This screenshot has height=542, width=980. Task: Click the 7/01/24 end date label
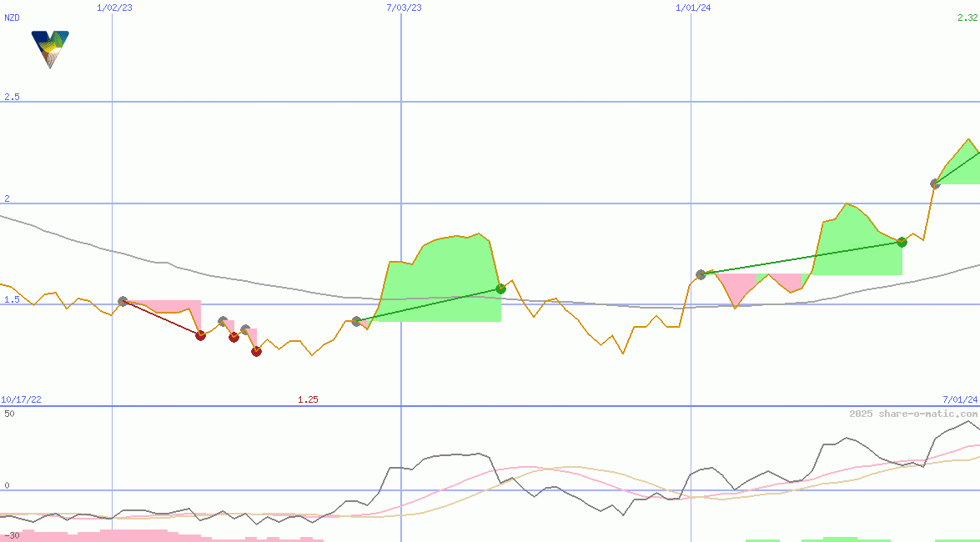[959, 400]
